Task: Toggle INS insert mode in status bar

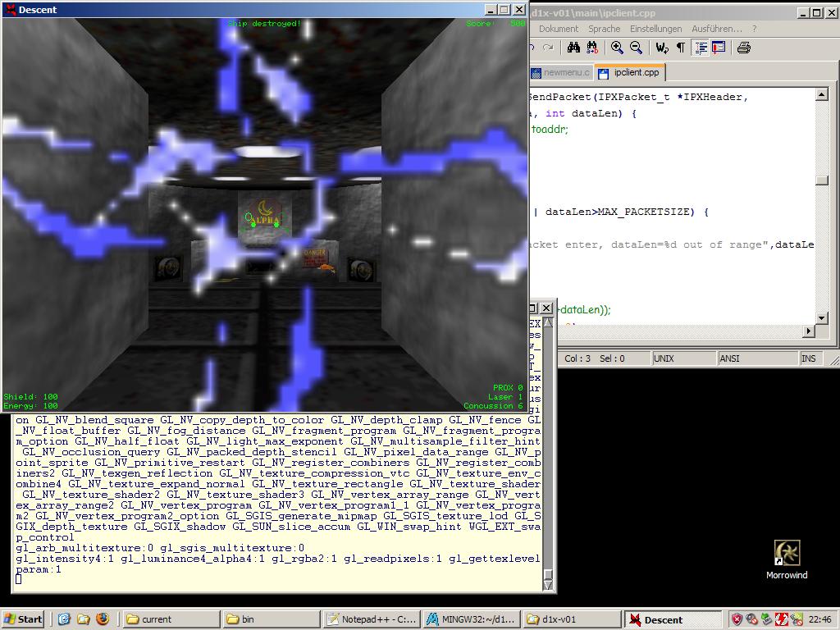Action: (x=808, y=358)
